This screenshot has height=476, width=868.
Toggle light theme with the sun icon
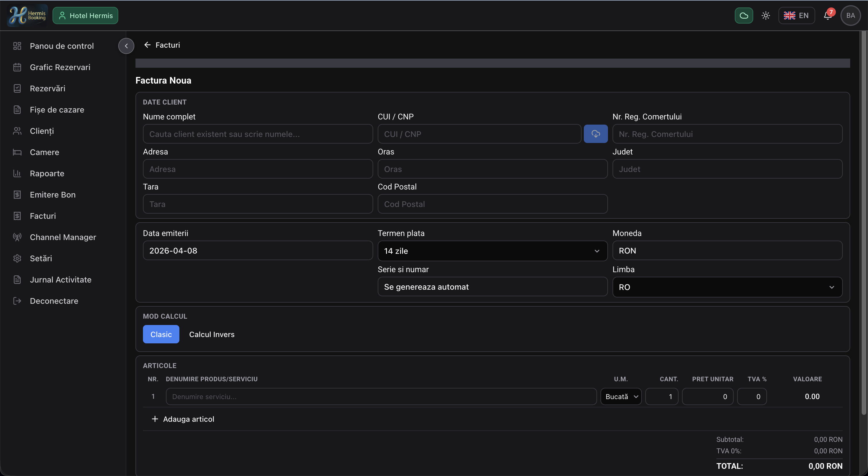(766, 16)
